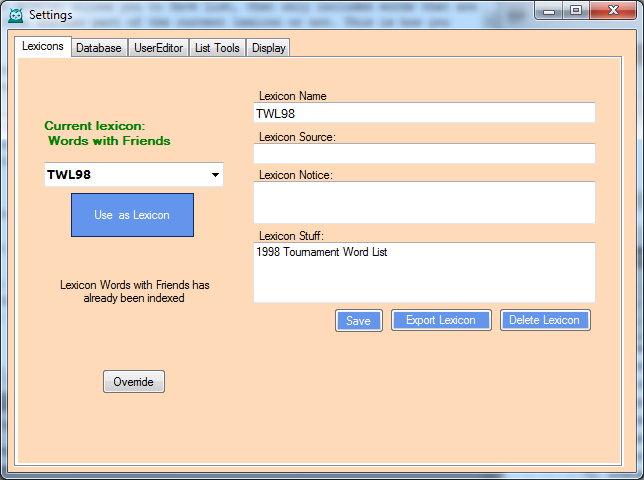Click the 'already been indexed' status message

[134, 292]
